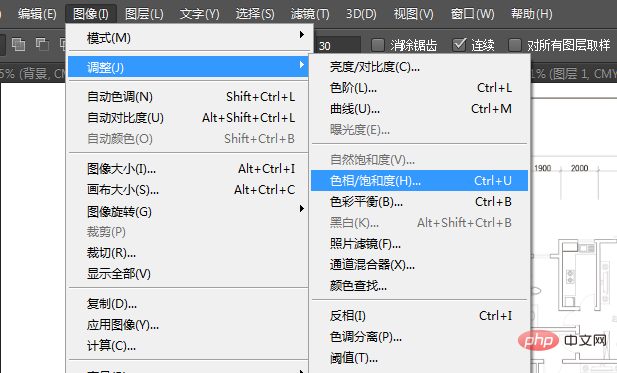Viewport: 617px width, 373px height.
Task: Uncheck the 连续 checkbox
Action: [459, 45]
